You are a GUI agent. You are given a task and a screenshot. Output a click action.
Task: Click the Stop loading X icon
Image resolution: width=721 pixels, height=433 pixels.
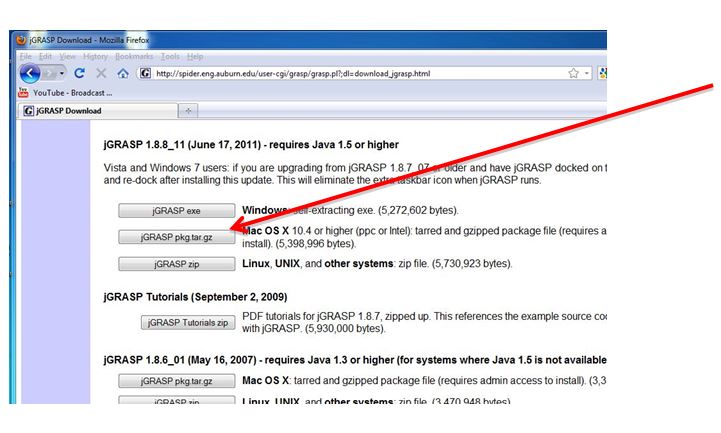(x=101, y=73)
